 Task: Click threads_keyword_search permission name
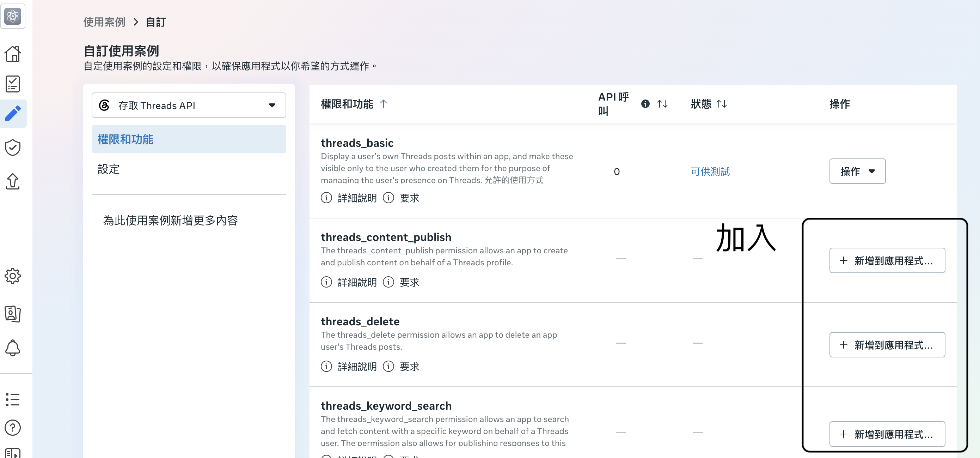point(386,405)
